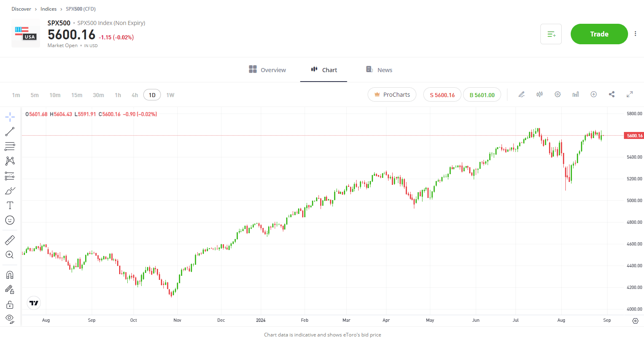The image size is (644, 341).
Task: Click the 2024 label on time axis
Action: [261, 320]
